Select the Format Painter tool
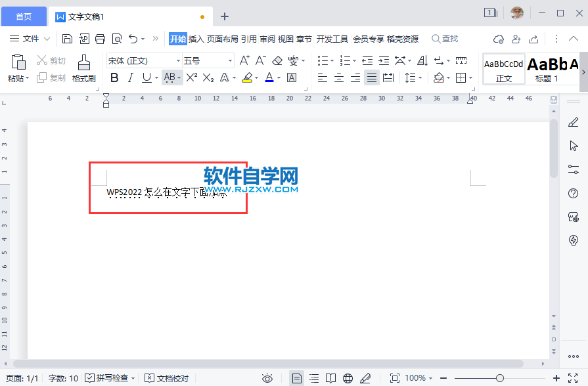Screen dimensions: 588x386 83,68
